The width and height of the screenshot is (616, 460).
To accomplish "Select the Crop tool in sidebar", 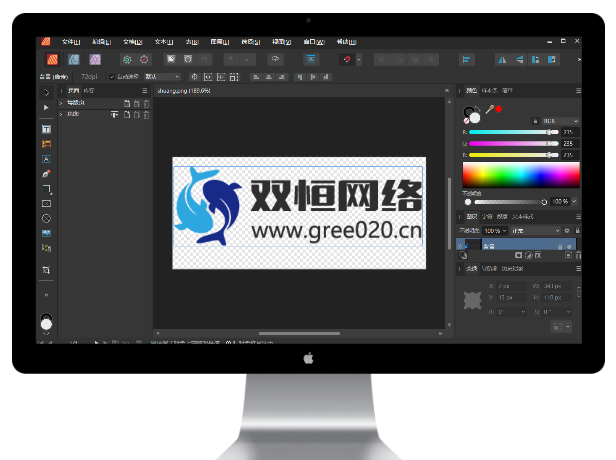I will [46, 271].
